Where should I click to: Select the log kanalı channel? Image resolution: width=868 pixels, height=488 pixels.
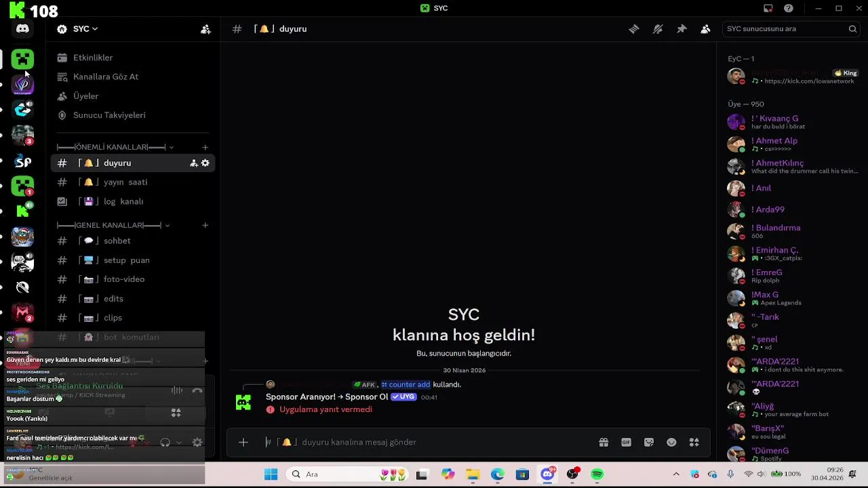coord(133,201)
